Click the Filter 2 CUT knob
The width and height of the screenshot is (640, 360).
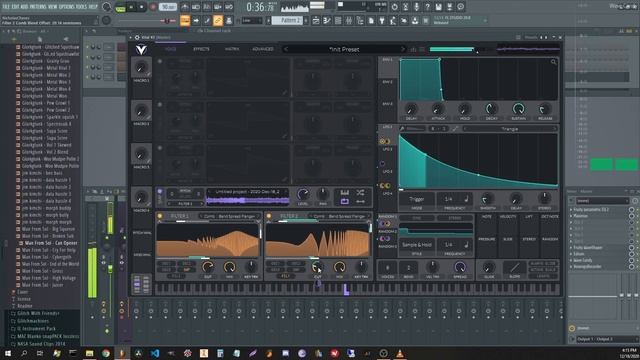tap(317, 267)
